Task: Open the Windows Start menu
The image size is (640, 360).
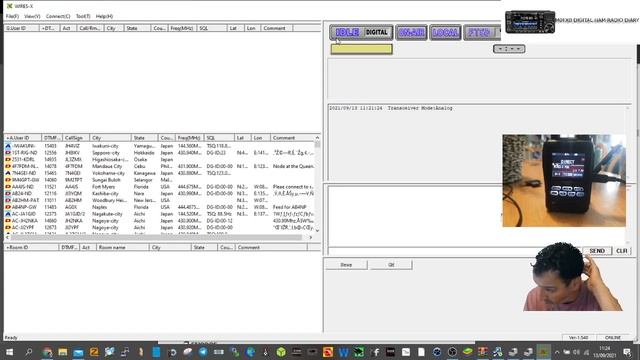Action: pyautogui.click(x=9, y=352)
